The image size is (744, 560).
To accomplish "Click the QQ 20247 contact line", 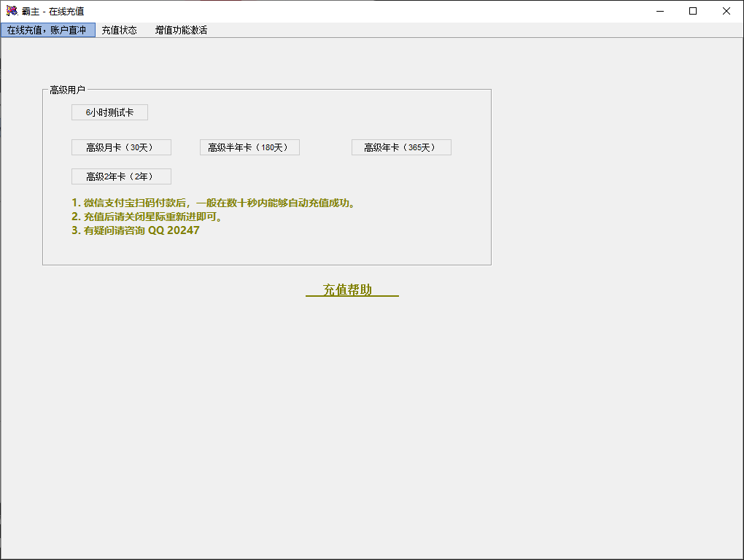I will (x=135, y=230).
